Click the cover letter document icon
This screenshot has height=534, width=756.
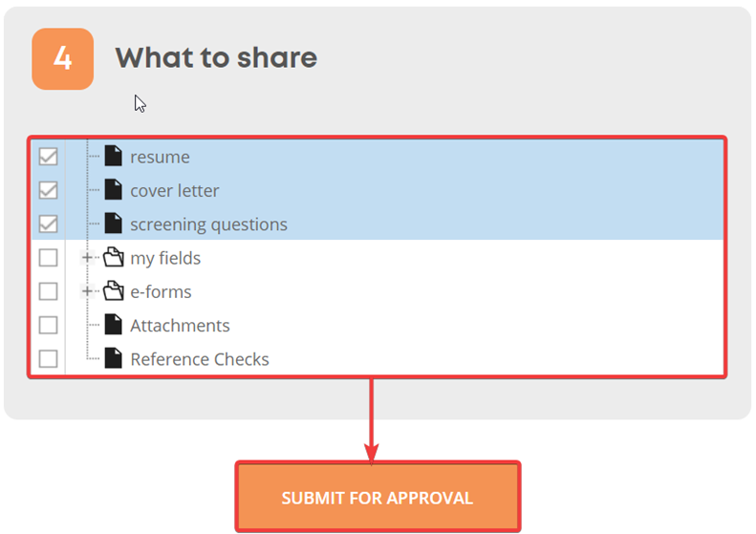[x=114, y=190]
